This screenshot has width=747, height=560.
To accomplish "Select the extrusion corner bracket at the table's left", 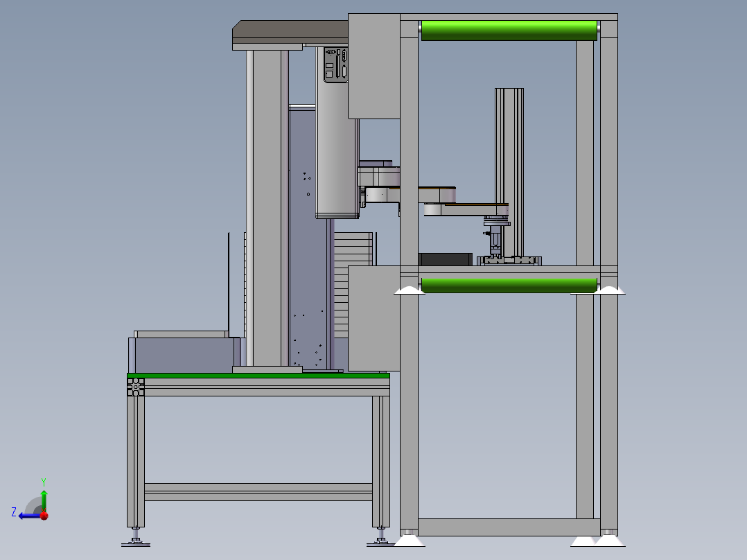I will tap(136, 387).
